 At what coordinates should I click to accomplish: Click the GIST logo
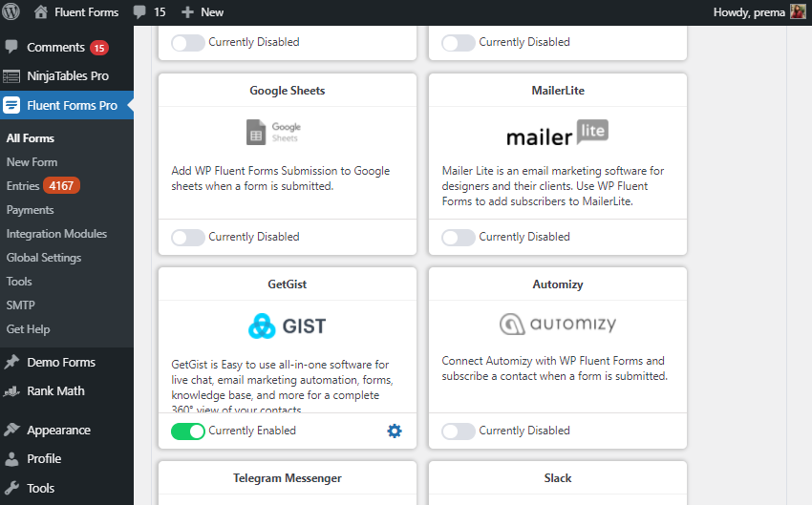tap(287, 326)
